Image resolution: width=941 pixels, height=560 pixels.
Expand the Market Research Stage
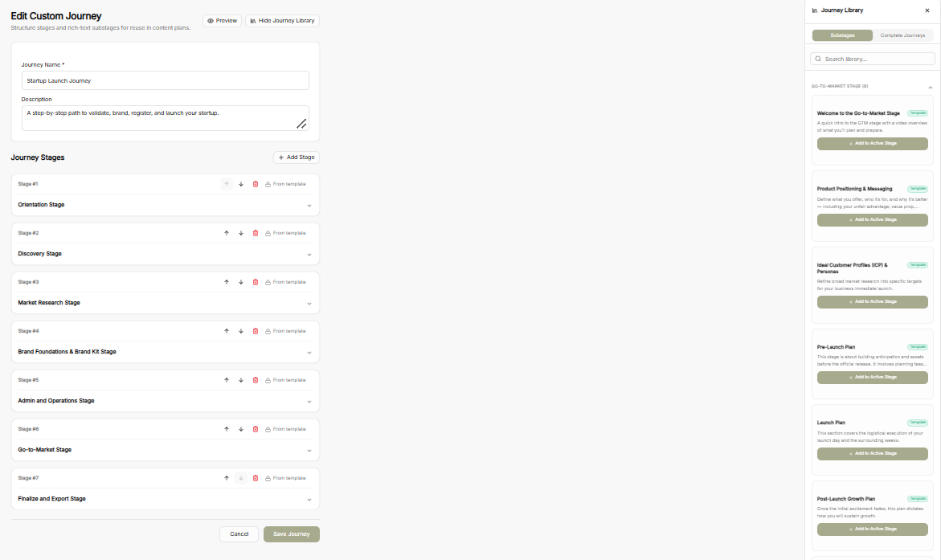click(x=309, y=304)
